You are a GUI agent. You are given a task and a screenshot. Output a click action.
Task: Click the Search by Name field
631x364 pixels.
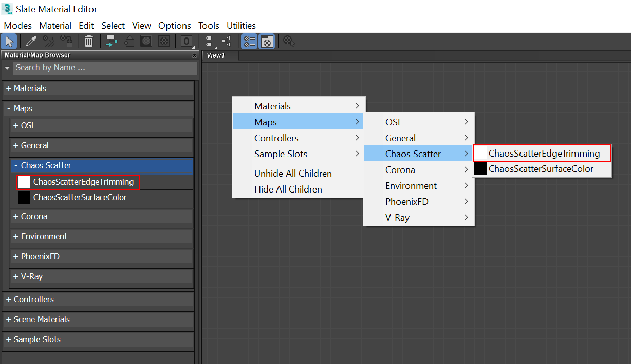pos(105,68)
